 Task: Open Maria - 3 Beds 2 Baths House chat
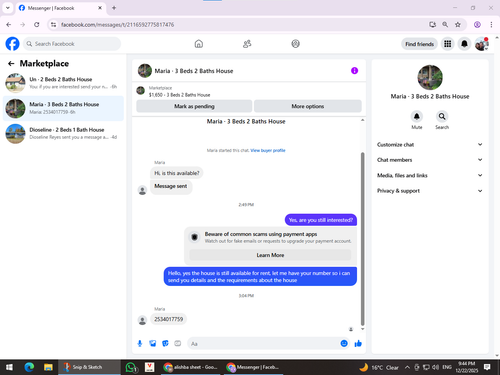click(63, 108)
